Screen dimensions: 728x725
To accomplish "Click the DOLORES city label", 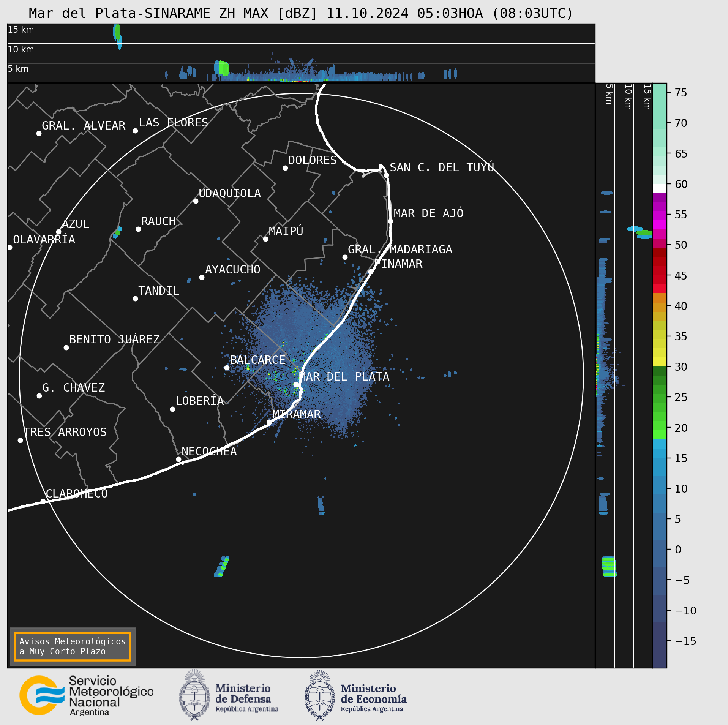I will (313, 160).
